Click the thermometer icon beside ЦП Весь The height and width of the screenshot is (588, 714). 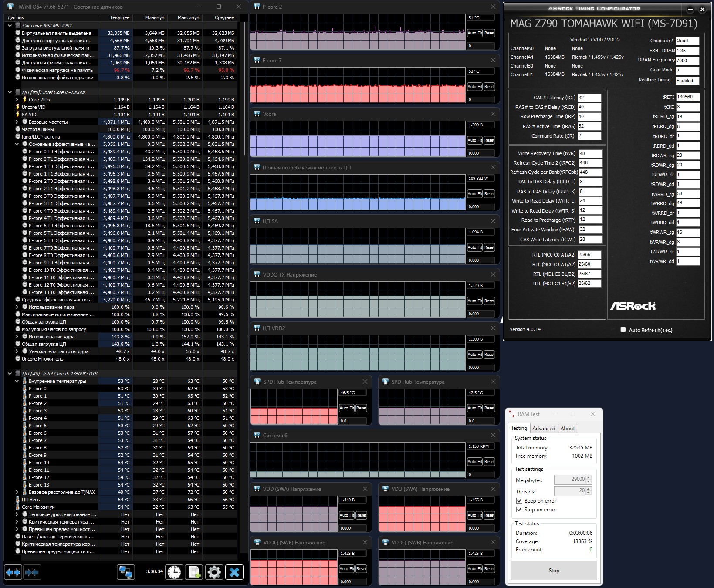tap(18, 500)
